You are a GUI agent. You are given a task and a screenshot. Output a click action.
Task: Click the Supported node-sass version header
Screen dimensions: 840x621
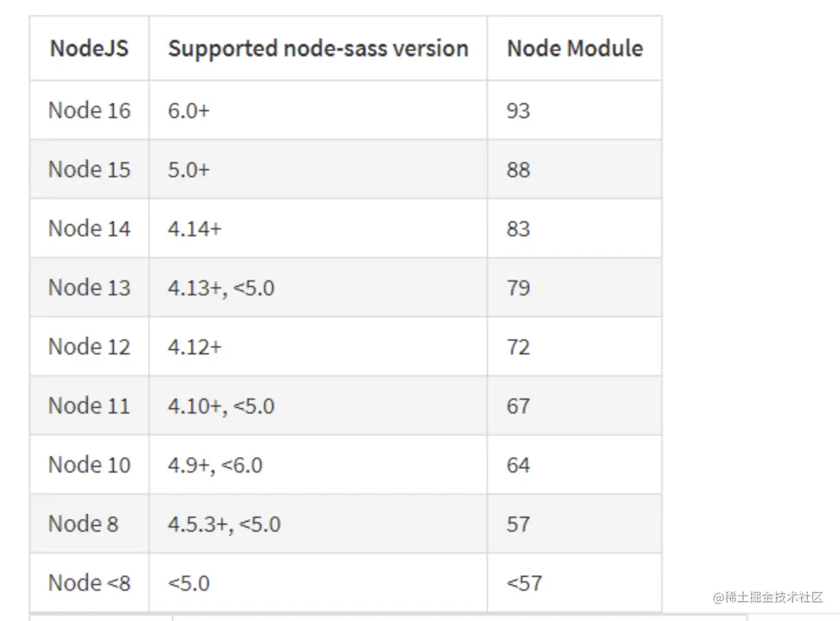318,49
